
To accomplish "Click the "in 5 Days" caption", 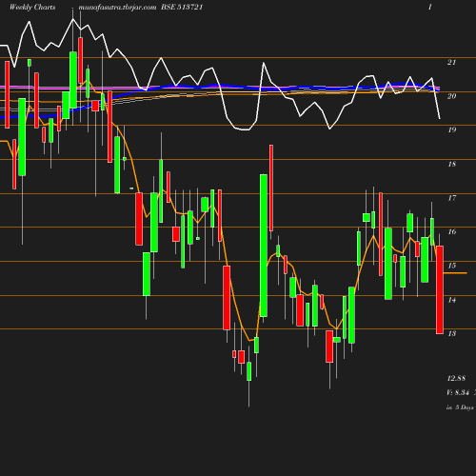I will (460, 407).
